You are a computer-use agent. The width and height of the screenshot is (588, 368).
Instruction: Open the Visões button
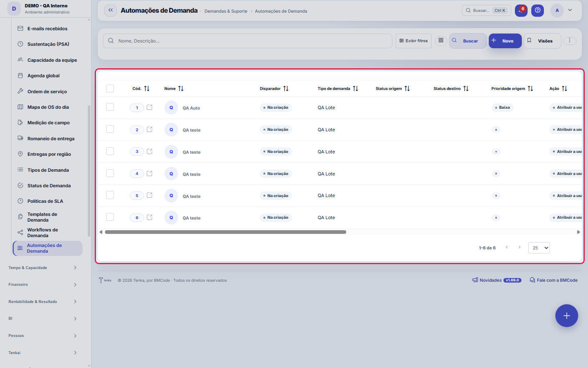pos(543,41)
